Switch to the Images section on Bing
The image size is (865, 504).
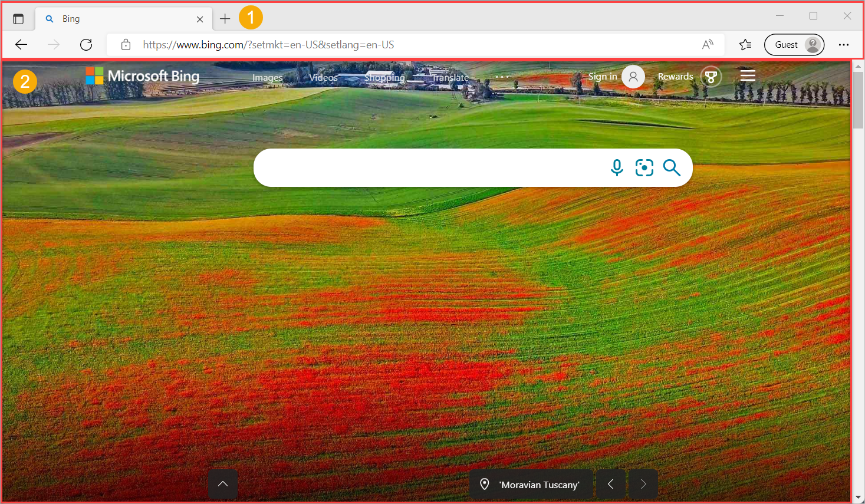pyautogui.click(x=267, y=77)
